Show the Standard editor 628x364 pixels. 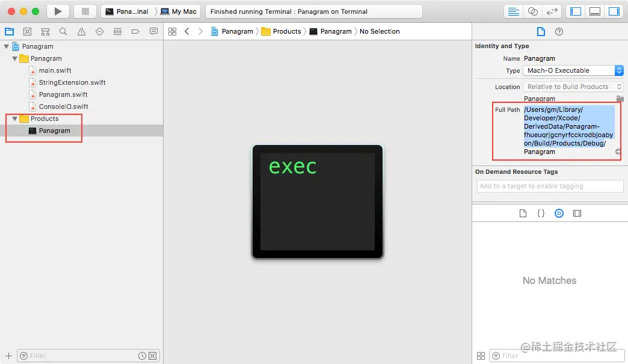(x=513, y=11)
